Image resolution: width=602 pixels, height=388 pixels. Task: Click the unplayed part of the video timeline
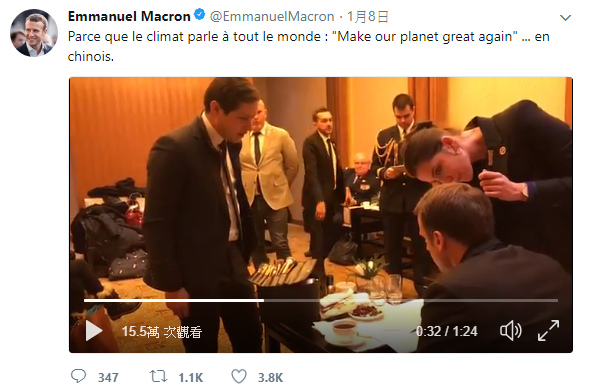click(411, 300)
